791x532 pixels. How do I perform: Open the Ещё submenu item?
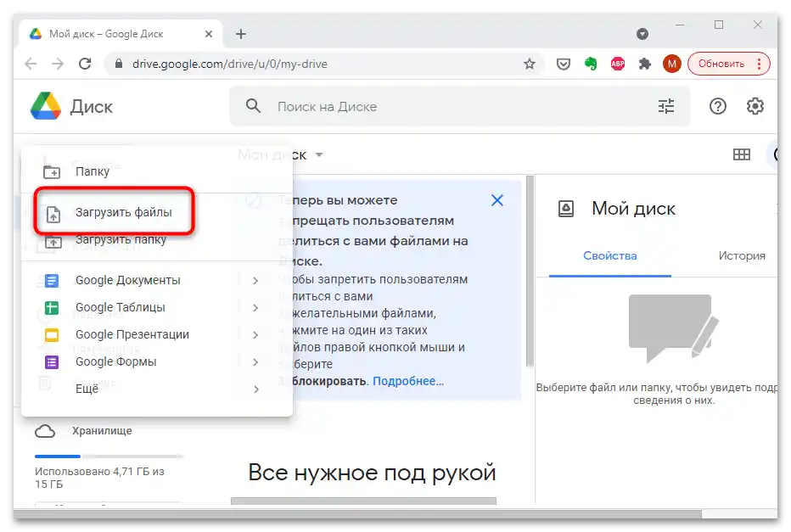[x=156, y=389]
